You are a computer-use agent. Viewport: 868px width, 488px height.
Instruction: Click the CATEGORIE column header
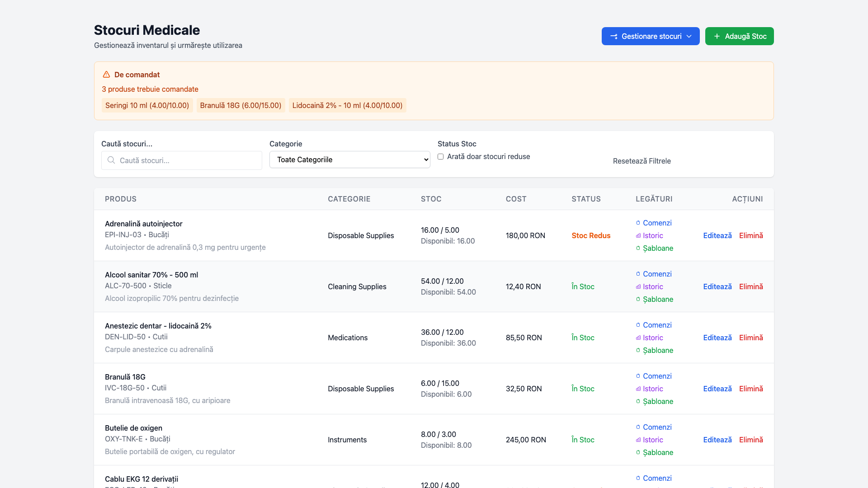click(349, 199)
